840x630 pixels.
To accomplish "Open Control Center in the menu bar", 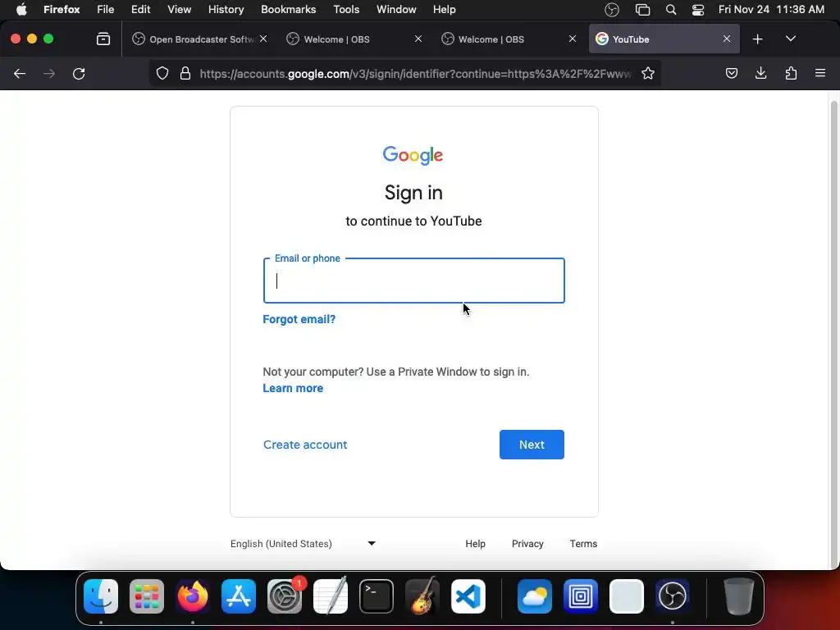I will pos(698,10).
